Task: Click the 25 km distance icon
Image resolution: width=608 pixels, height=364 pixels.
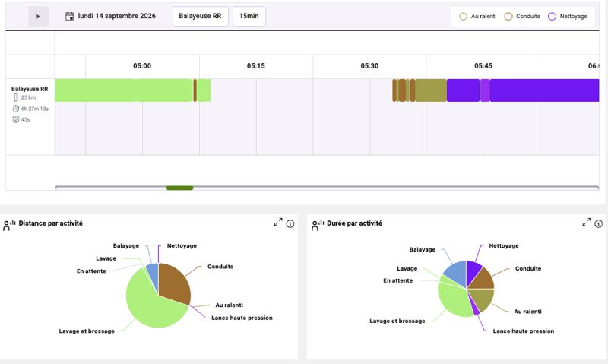Action: pos(16,97)
